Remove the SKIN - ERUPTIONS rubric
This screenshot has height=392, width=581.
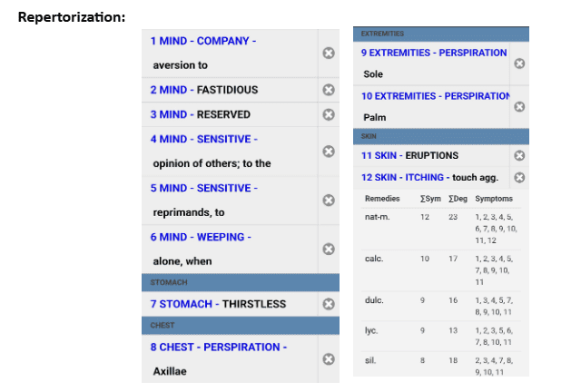519,155
